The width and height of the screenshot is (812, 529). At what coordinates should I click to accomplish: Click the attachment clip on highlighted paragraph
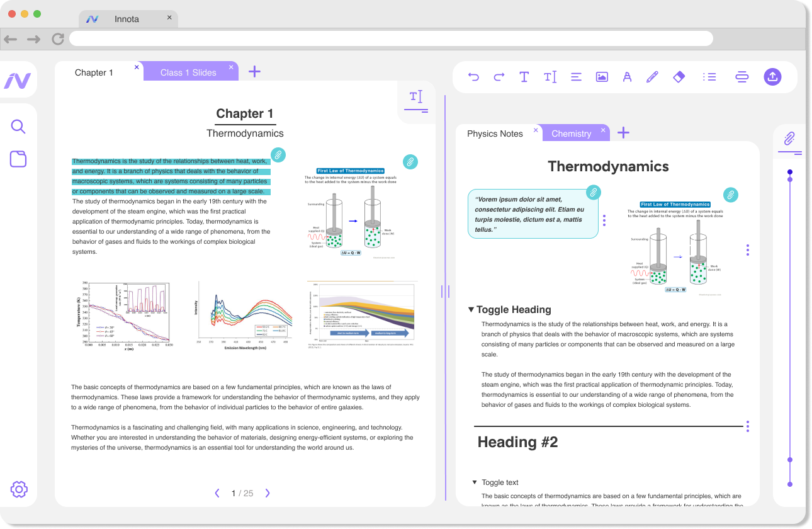[278, 154]
